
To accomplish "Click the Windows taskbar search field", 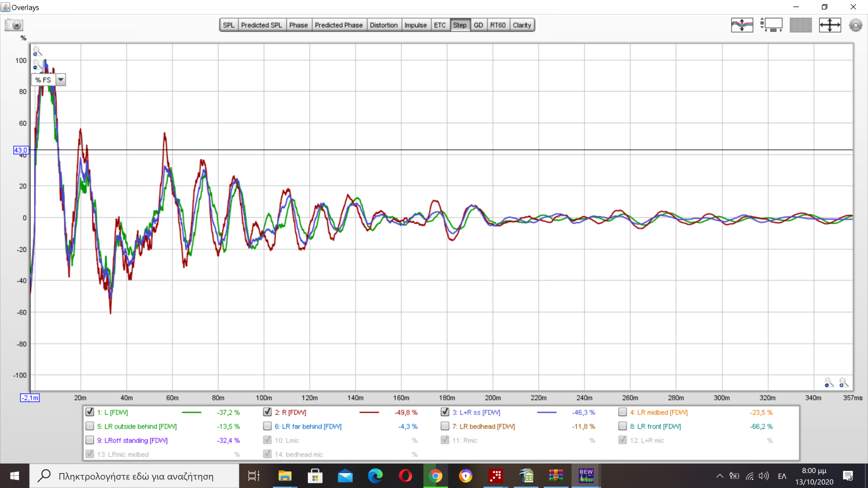I will coord(134,476).
